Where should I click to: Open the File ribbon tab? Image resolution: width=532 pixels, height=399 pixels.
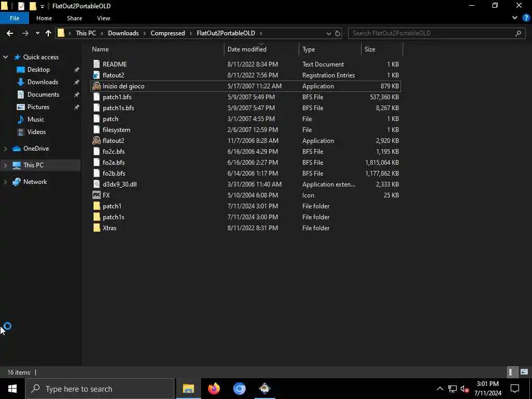tap(14, 18)
